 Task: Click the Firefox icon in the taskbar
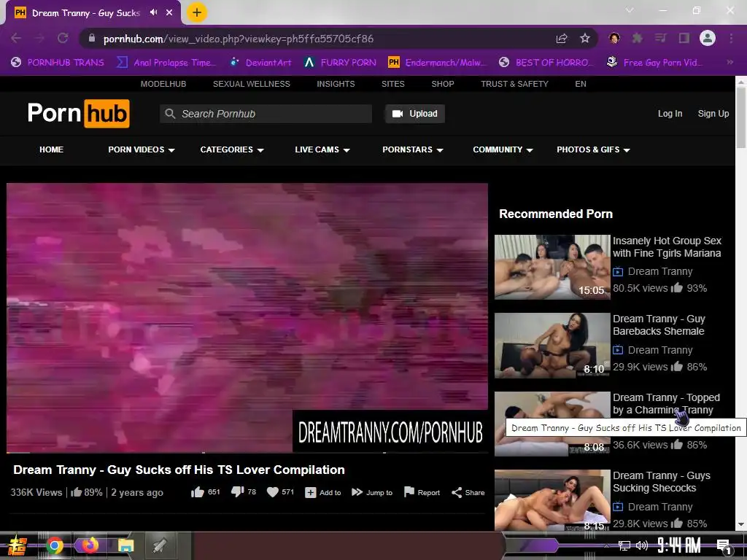[90, 545]
